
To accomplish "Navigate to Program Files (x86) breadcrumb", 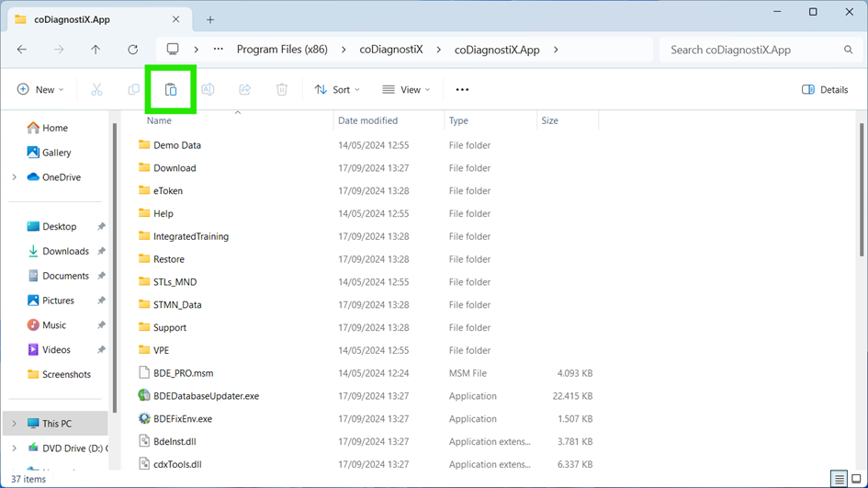I will pyautogui.click(x=282, y=50).
